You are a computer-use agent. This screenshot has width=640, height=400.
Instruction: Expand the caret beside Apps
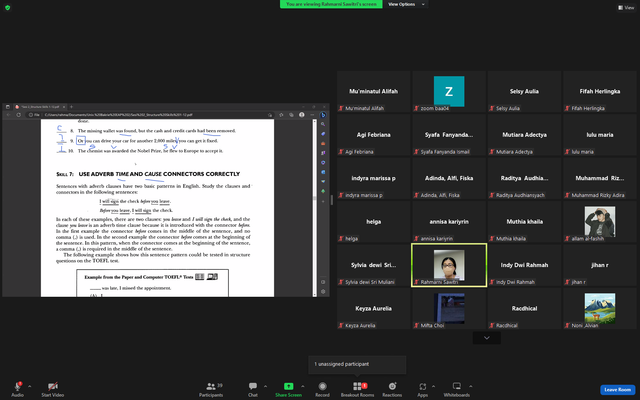(x=433, y=386)
